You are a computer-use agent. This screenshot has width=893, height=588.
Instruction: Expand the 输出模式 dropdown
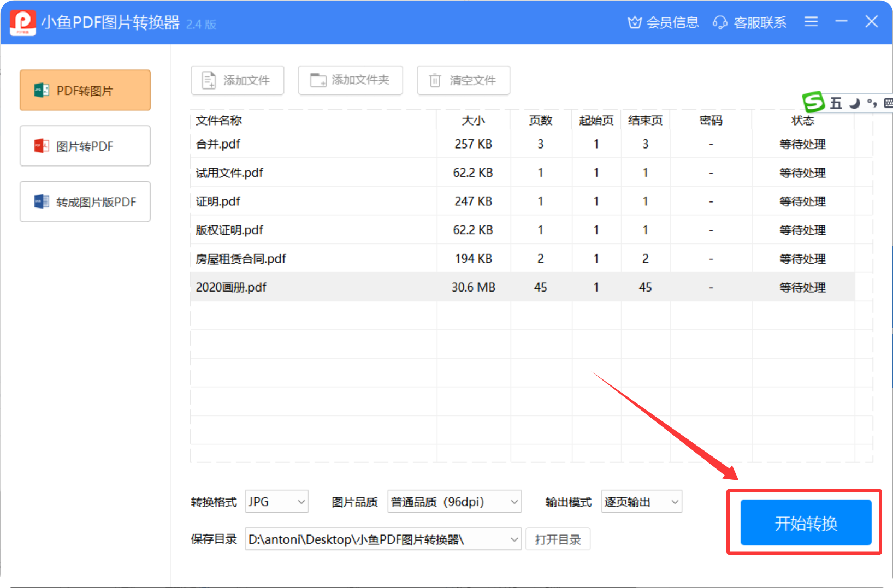pos(642,502)
